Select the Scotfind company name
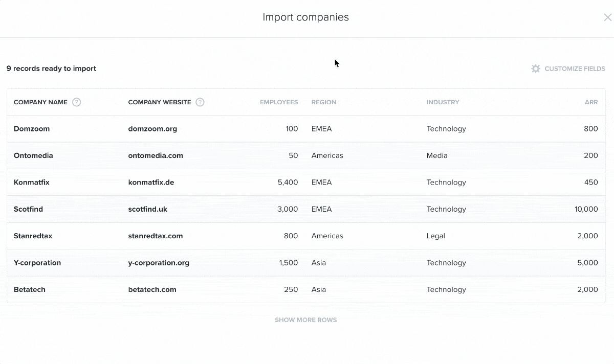 coord(29,209)
